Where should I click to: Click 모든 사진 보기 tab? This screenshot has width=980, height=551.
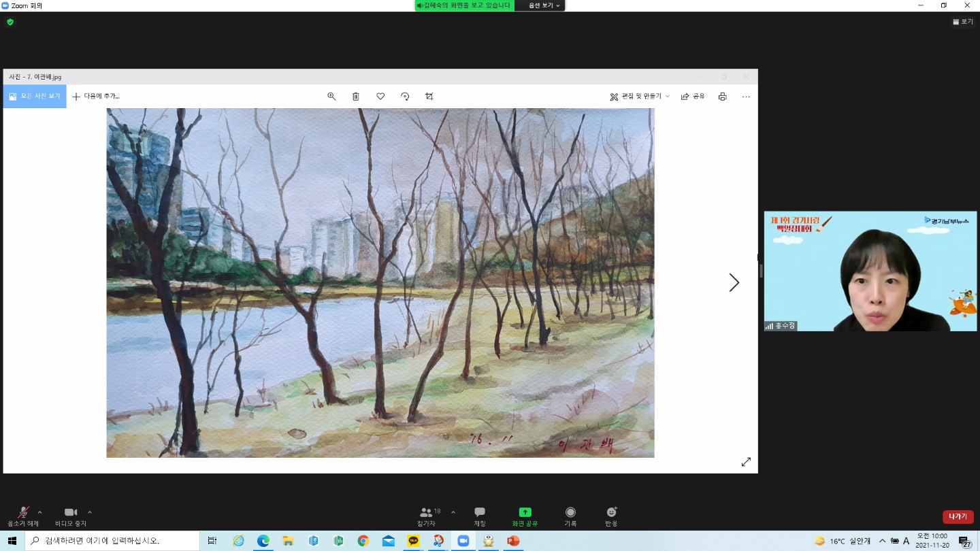[x=35, y=97]
